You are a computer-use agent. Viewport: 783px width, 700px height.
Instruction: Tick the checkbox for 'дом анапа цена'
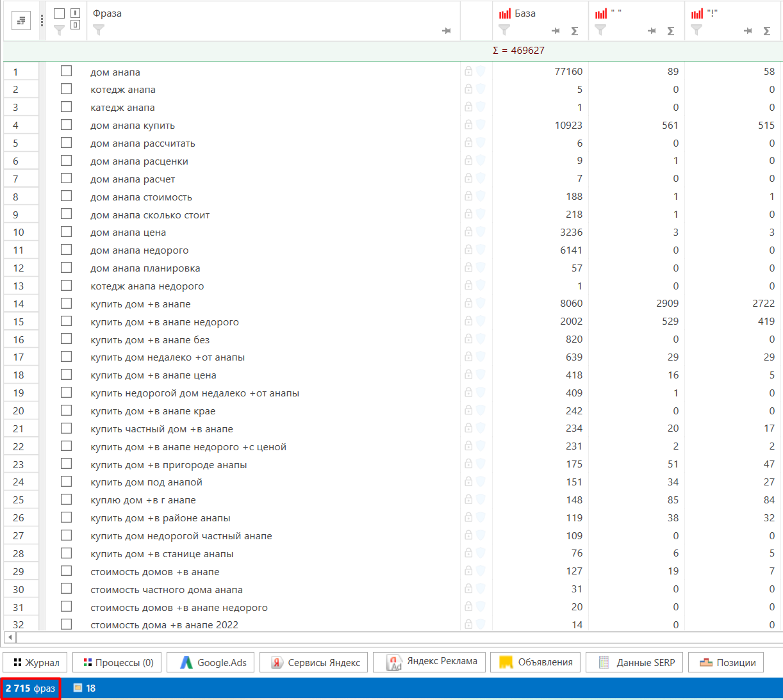(66, 232)
